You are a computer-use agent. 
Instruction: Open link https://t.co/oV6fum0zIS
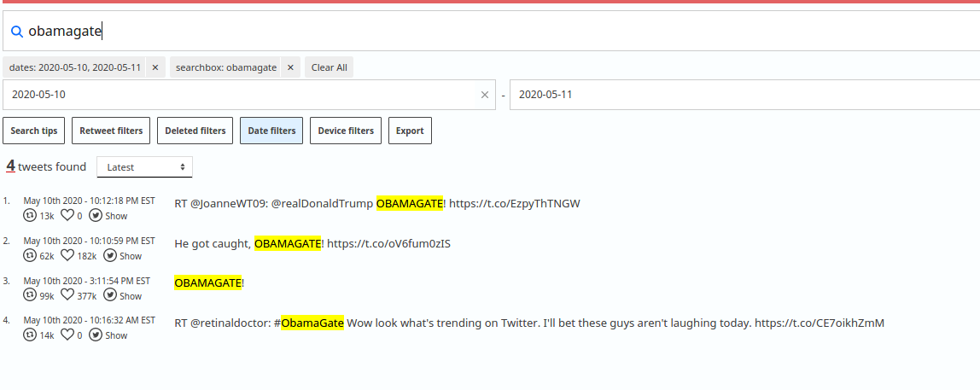click(x=388, y=244)
